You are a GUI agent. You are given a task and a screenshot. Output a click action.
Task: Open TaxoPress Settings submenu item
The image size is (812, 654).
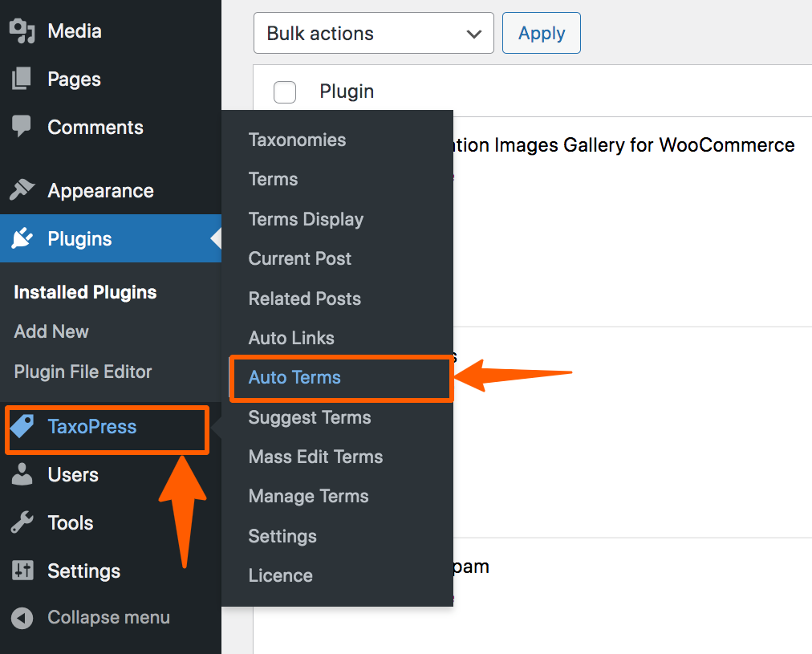[x=282, y=536]
